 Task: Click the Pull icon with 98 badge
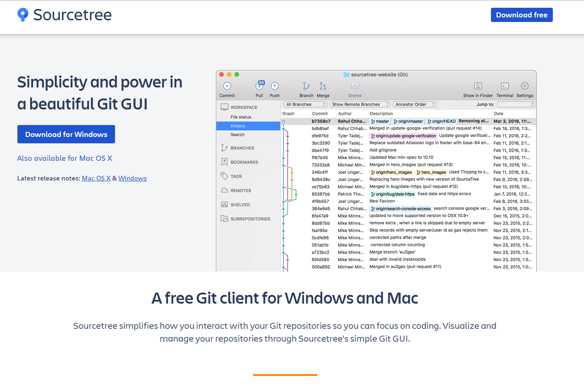(x=259, y=85)
